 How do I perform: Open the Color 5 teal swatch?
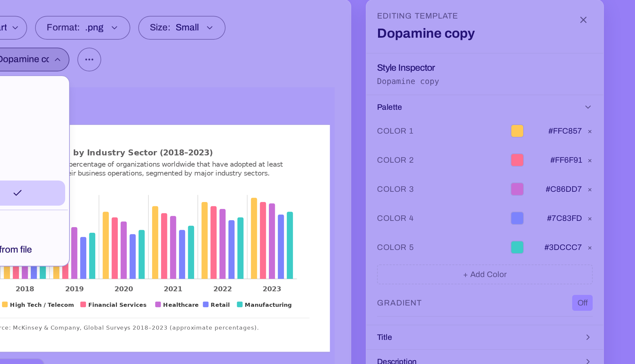517,247
